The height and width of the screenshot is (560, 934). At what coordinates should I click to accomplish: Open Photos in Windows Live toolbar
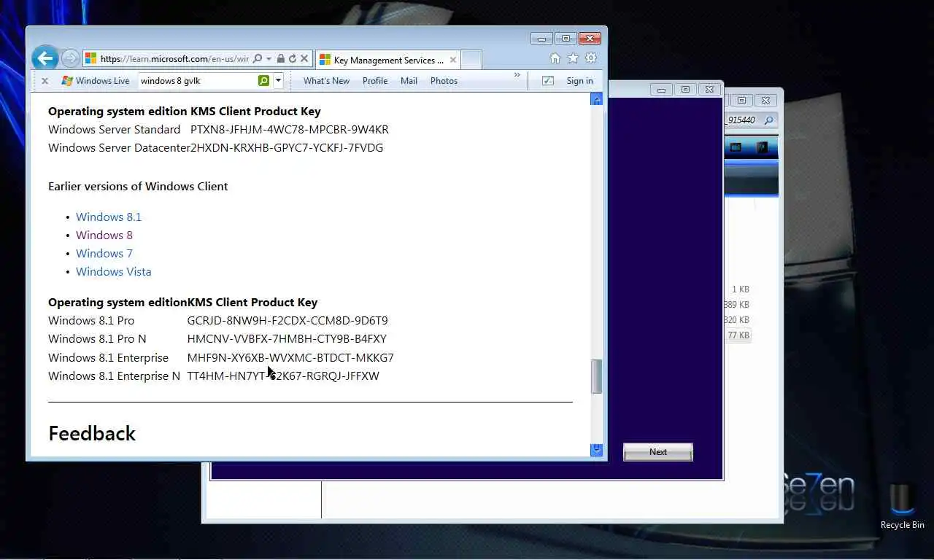444,81
